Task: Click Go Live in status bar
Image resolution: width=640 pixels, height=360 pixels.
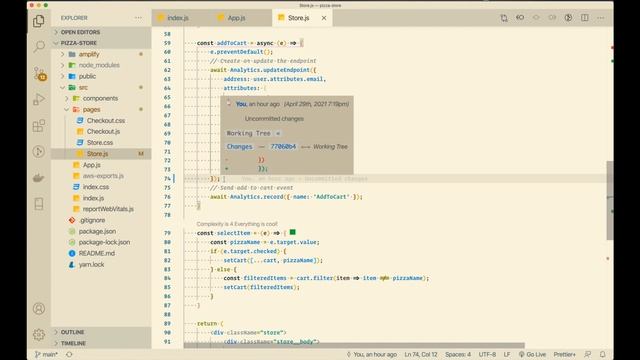Action: [x=532, y=354]
